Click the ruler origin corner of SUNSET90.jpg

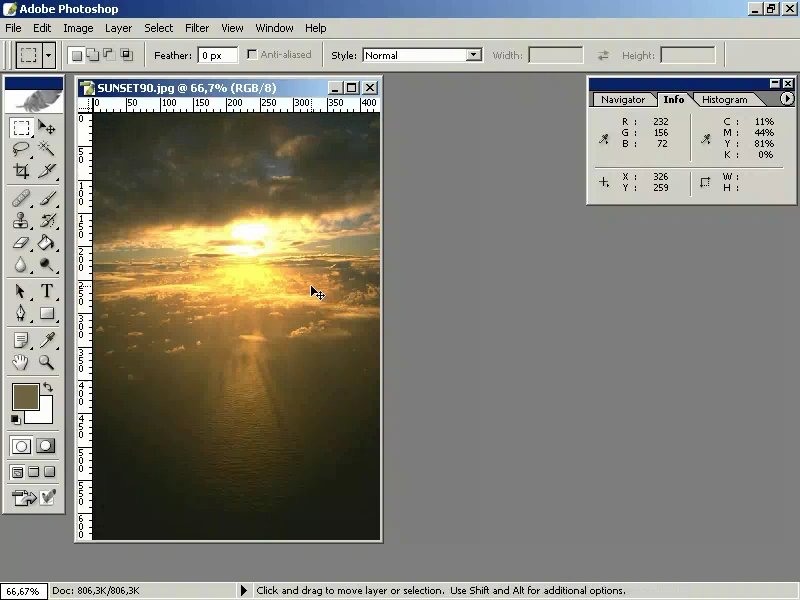coord(85,106)
